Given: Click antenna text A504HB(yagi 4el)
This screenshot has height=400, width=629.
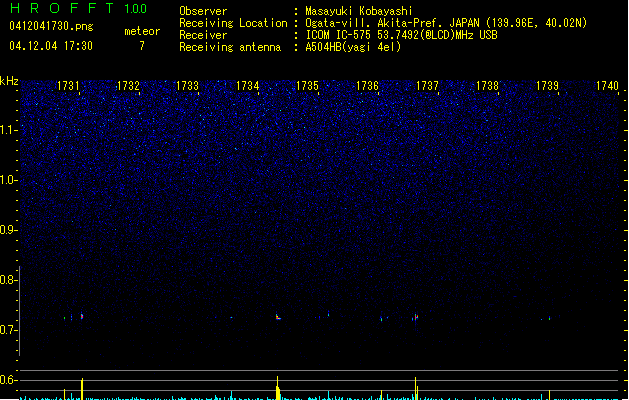Looking at the screenshot, I should tap(353, 47).
